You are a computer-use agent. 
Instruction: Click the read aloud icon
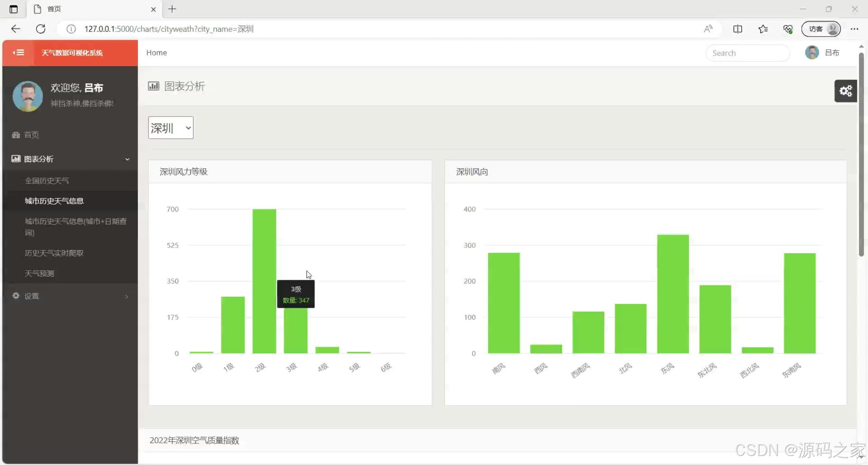tap(708, 29)
